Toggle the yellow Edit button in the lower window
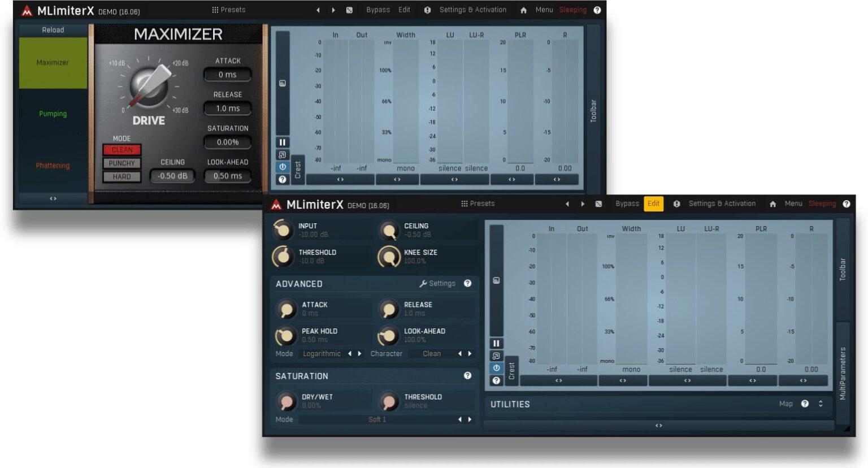This screenshot has height=468, width=868. pyautogui.click(x=653, y=203)
